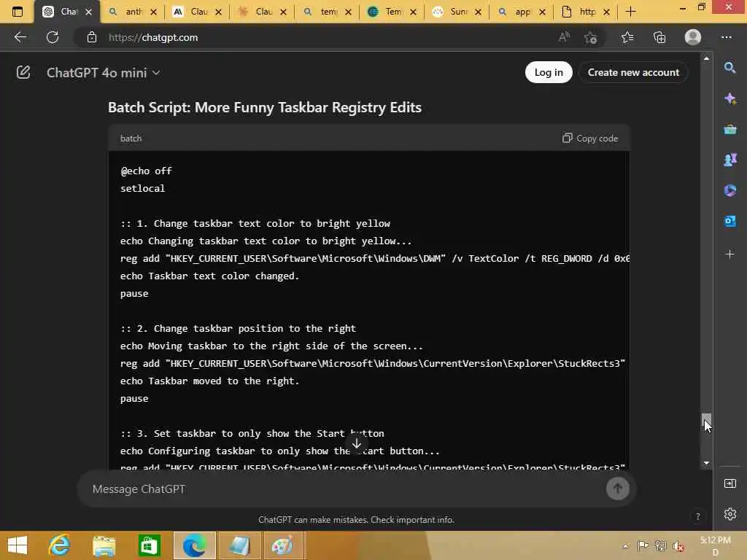The height and width of the screenshot is (560, 747).
Task: Click the page scrollbar up arrow
Action: pyautogui.click(x=706, y=58)
